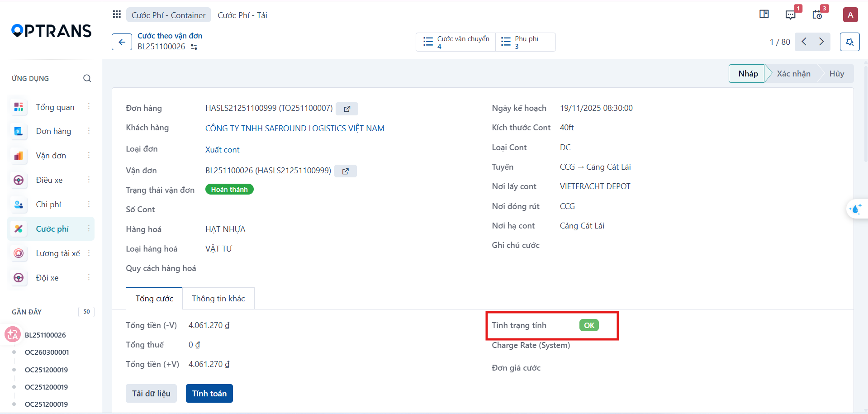The height and width of the screenshot is (414, 868).
Task: Open Phụ phí smart button
Action: click(526, 42)
